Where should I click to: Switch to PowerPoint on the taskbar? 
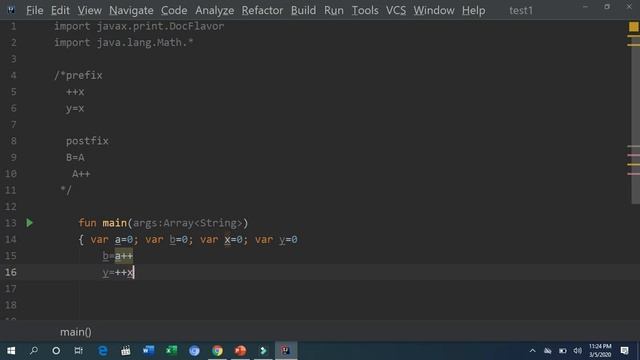click(x=240, y=351)
